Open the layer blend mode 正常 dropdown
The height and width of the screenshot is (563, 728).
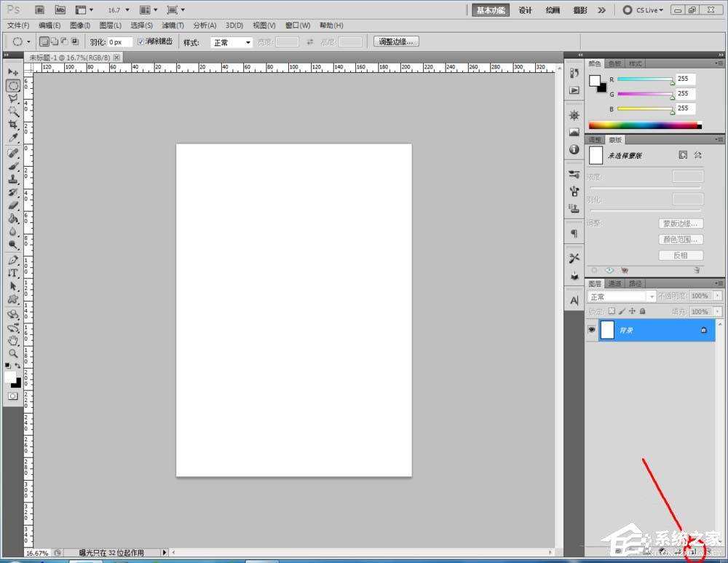[x=622, y=296]
